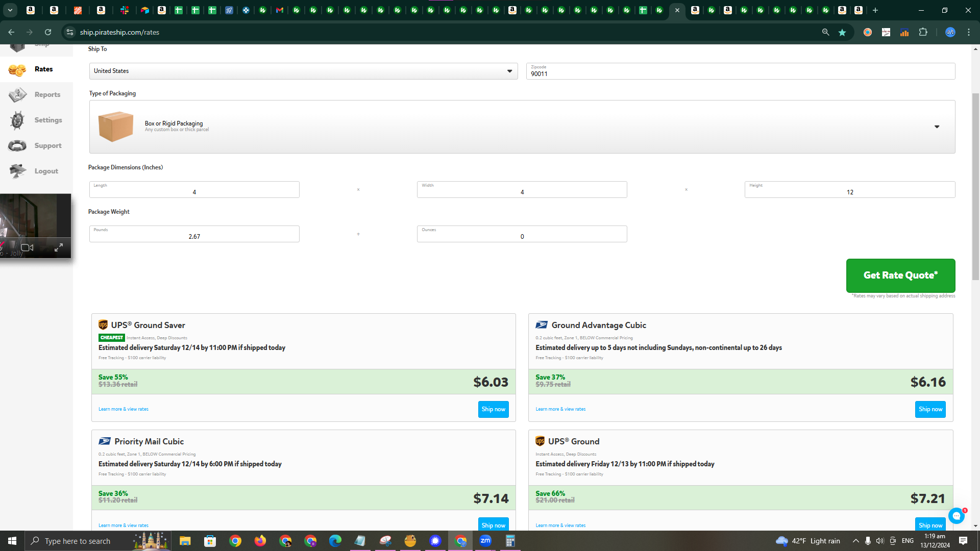Switch to the Airtable browser tab

[145, 10]
